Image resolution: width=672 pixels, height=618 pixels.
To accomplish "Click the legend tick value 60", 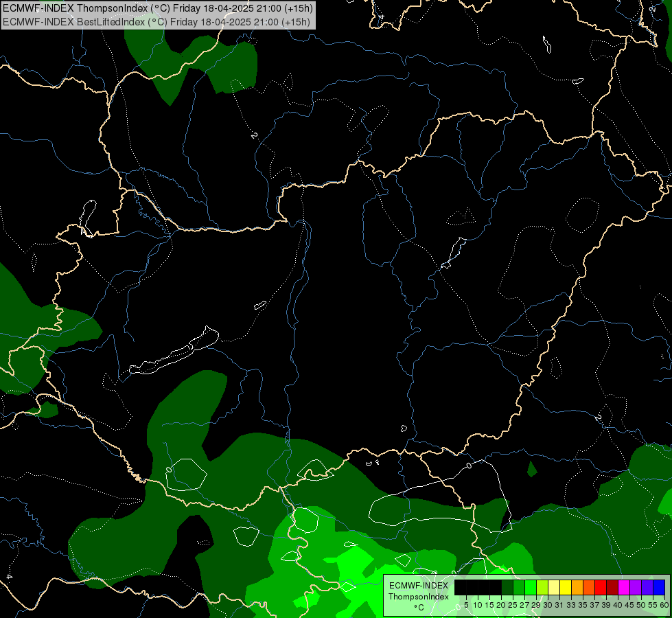I will [664, 605].
